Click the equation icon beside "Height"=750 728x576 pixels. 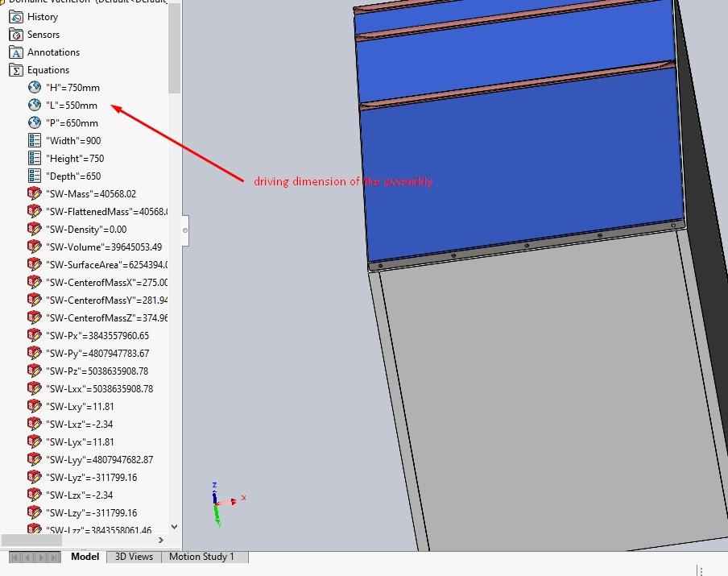pyautogui.click(x=35, y=158)
